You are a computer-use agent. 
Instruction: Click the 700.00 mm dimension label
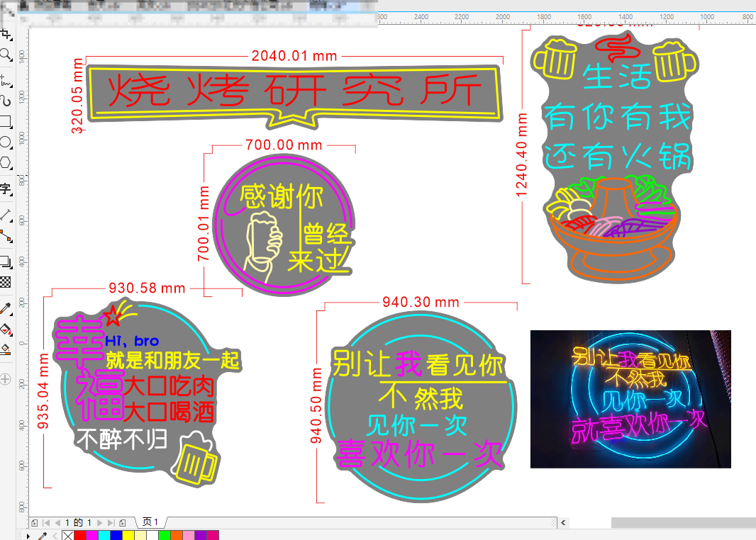(x=284, y=145)
